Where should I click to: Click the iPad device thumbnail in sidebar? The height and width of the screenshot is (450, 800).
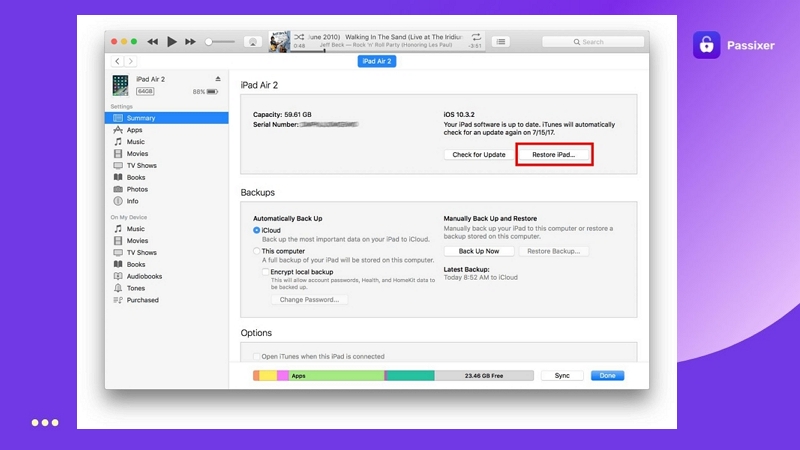(x=120, y=85)
